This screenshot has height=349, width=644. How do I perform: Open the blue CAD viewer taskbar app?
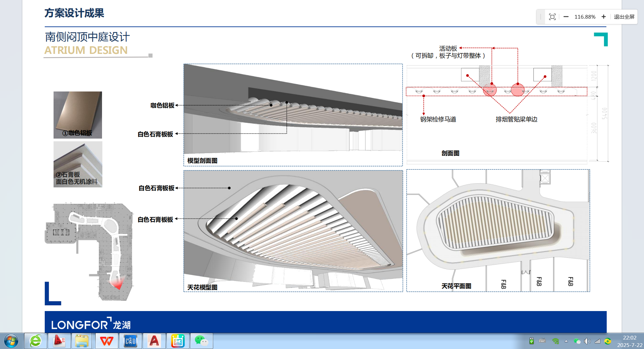(130, 341)
